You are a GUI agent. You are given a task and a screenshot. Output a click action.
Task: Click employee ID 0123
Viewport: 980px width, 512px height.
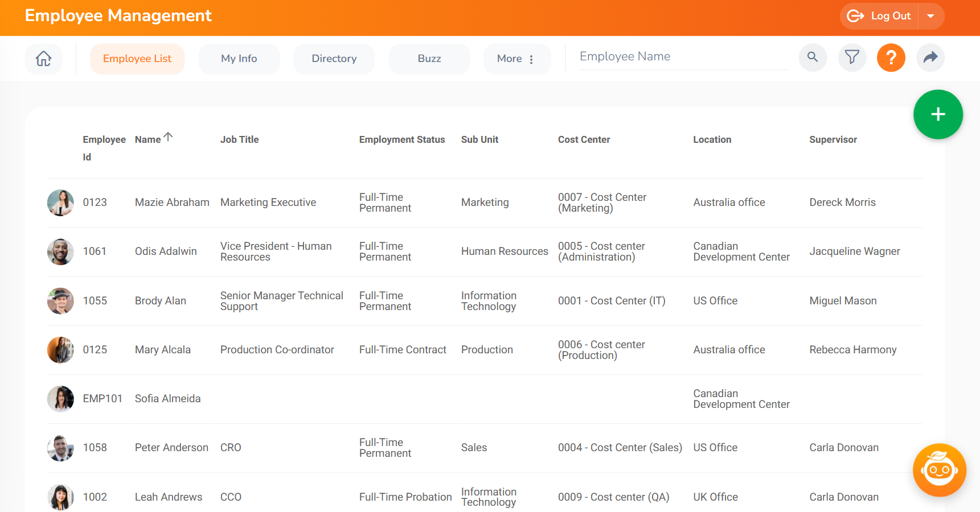pyautogui.click(x=95, y=203)
